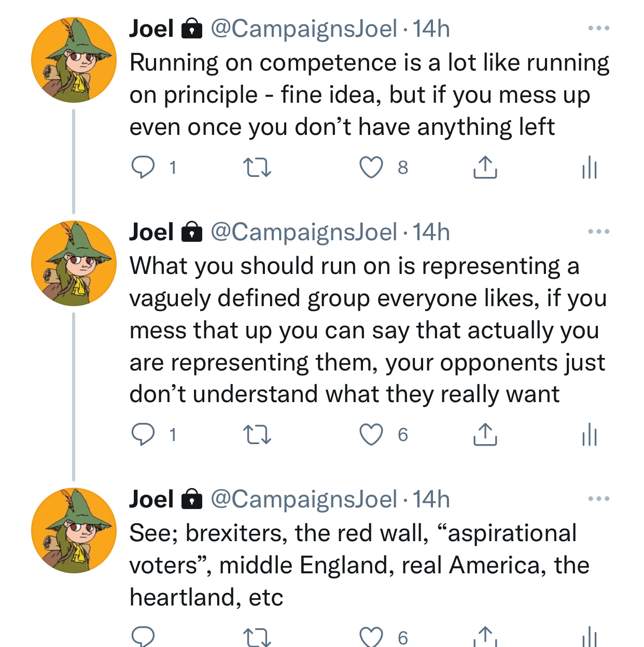
Task: Reply to the 'What you should run on' tweet
Action: pos(143,435)
